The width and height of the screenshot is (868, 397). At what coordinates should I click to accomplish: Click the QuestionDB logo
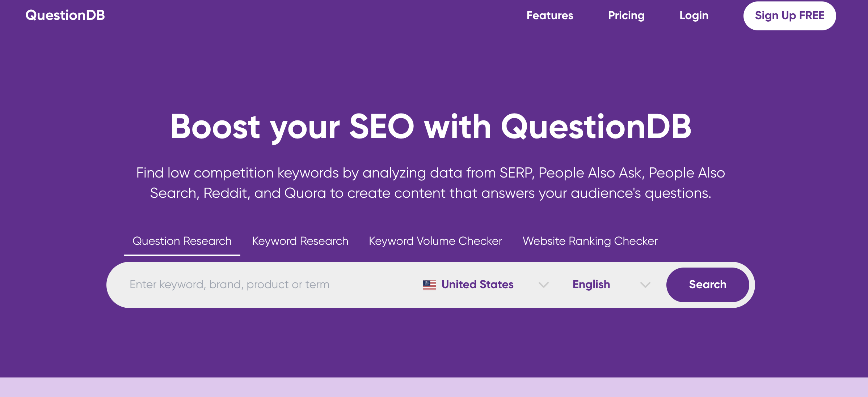click(x=65, y=15)
